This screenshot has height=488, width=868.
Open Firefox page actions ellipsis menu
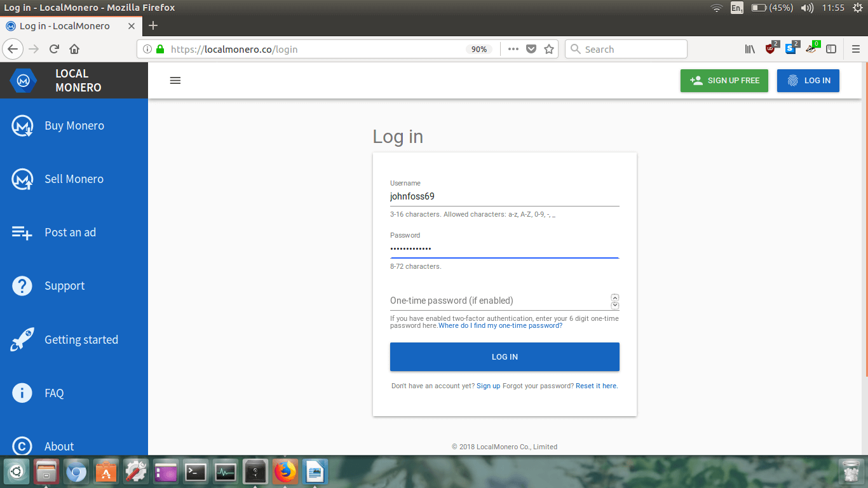coord(513,50)
